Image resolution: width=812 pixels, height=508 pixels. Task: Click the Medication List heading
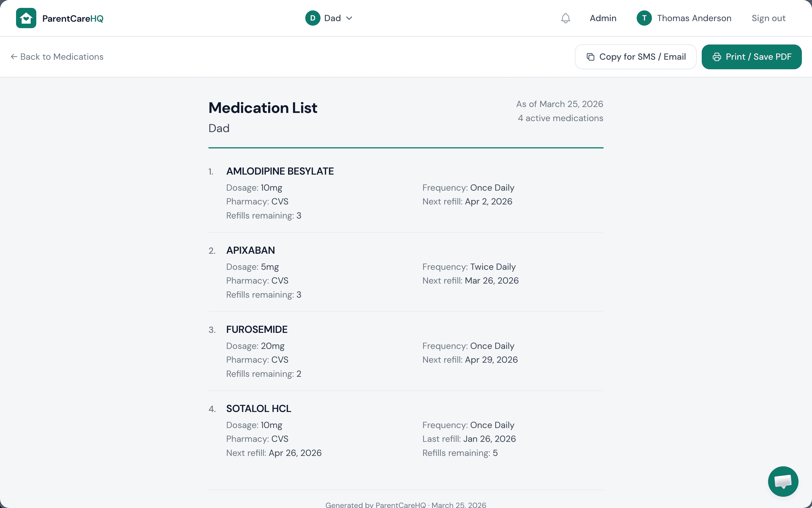(x=263, y=108)
